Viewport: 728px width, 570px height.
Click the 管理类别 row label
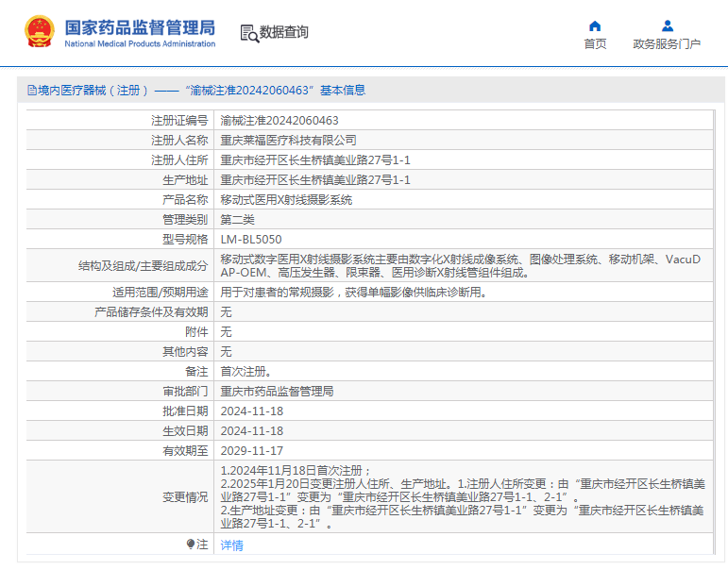point(185,220)
